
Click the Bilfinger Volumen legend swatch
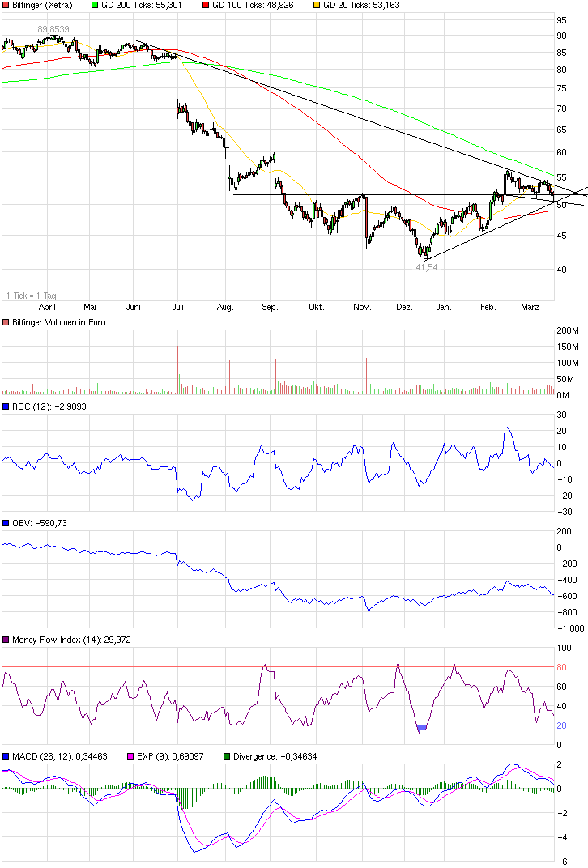[x=6, y=322]
